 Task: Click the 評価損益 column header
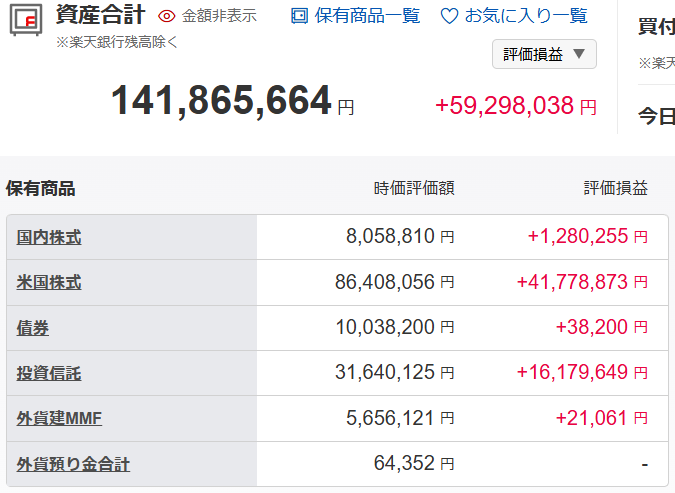point(615,188)
